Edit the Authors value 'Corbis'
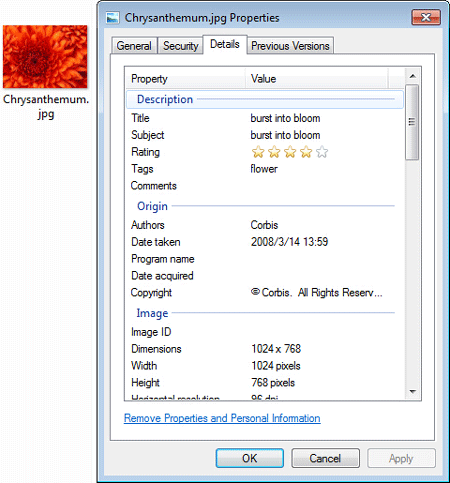 (264, 225)
